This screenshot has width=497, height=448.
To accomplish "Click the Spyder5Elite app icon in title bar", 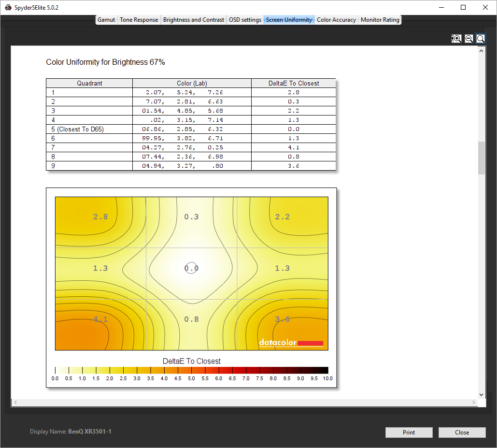I will tap(8, 7).
